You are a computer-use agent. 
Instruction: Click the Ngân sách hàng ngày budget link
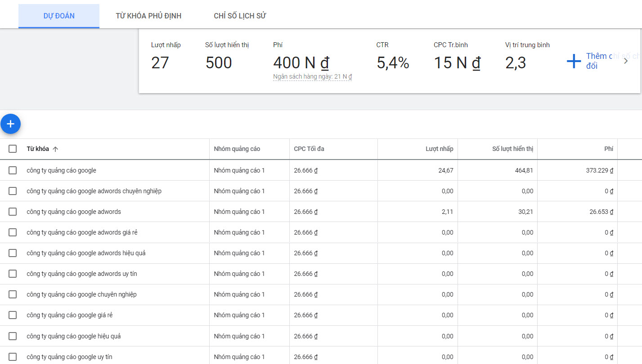click(312, 77)
